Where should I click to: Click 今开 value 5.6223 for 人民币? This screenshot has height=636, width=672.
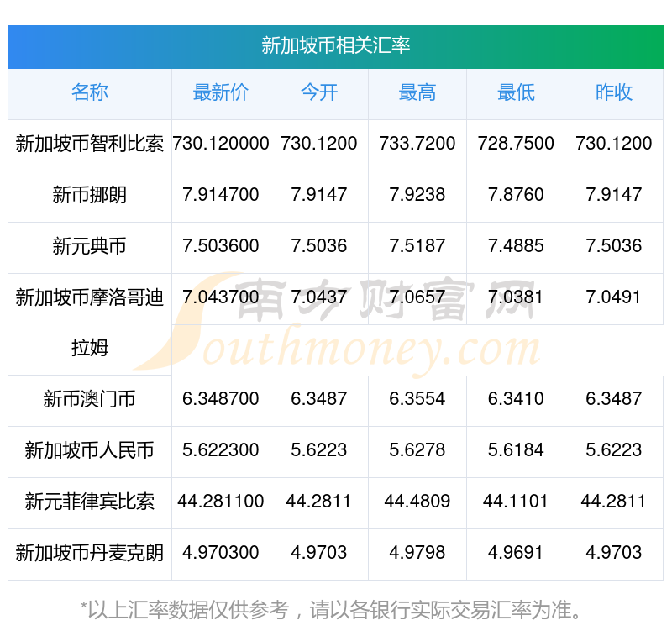(319, 450)
